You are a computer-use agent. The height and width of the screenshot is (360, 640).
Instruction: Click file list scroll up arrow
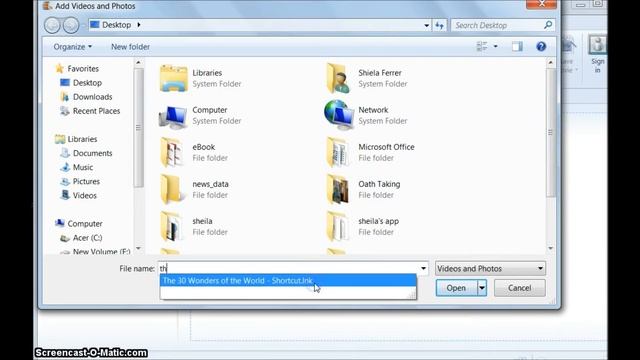550,62
